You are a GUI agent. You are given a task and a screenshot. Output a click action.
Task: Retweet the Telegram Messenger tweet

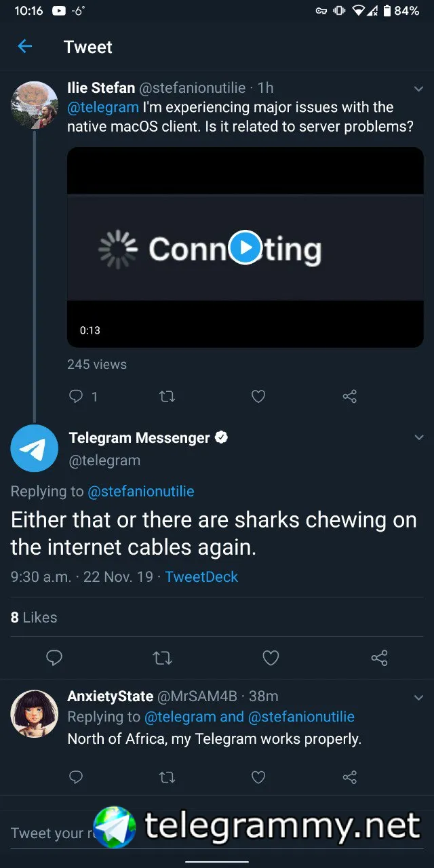[163, 657]
